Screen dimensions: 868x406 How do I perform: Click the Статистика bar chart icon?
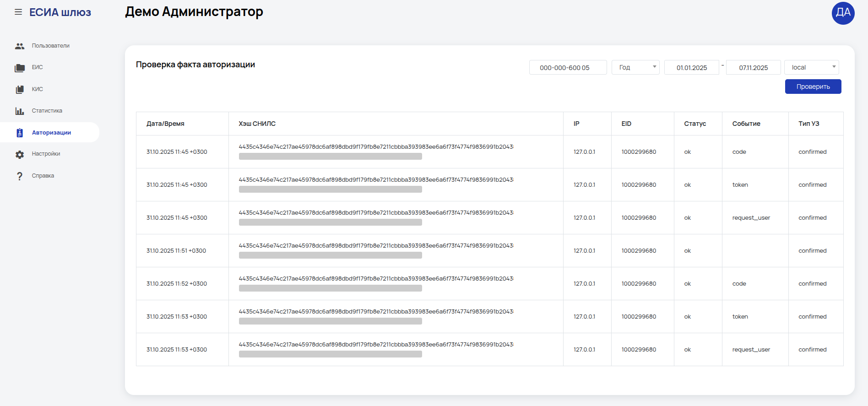[x=20, y=111]
